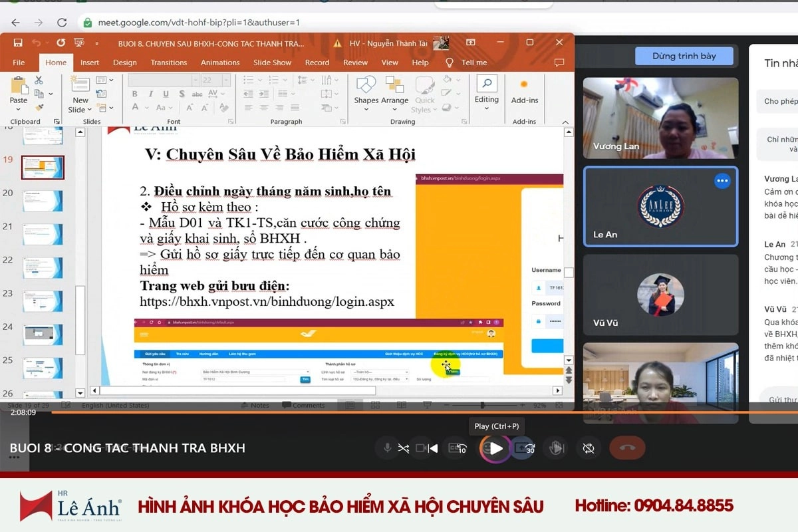The width and height of the screenshot is (798, 532).
Task: Open the Slide Show tab
Action: coord(272,63)
